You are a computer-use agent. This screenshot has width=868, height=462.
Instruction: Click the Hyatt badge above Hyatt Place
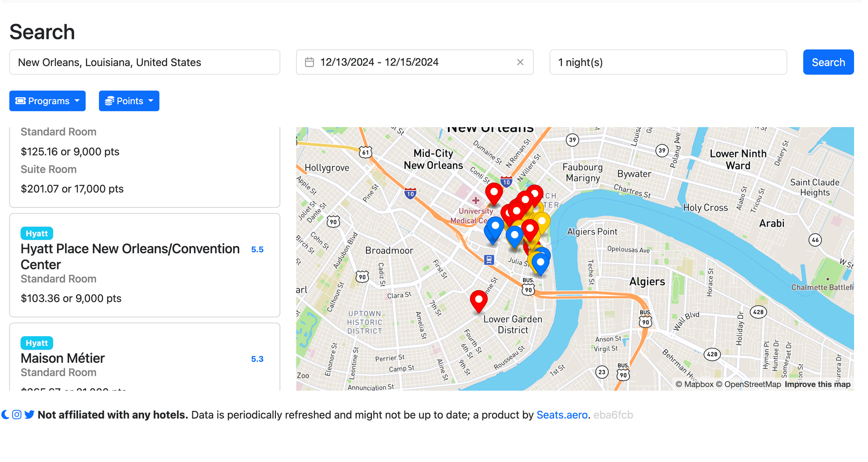pos(37,233)
